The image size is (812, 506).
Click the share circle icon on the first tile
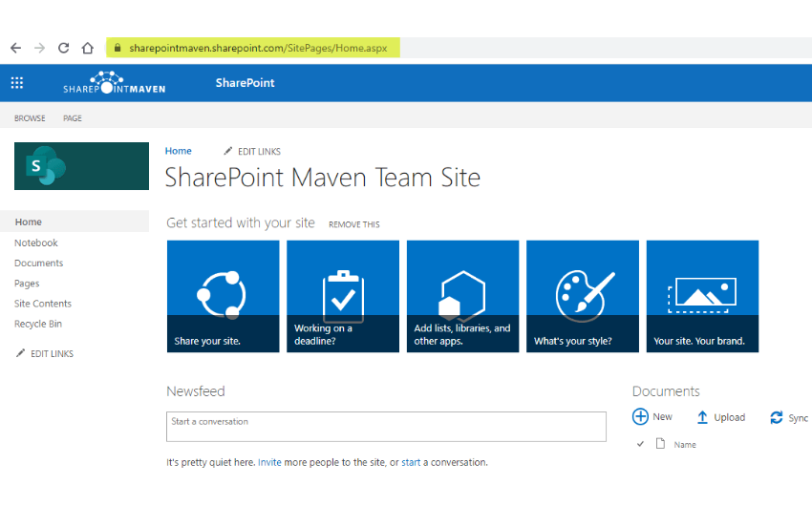tap(223, 294)
